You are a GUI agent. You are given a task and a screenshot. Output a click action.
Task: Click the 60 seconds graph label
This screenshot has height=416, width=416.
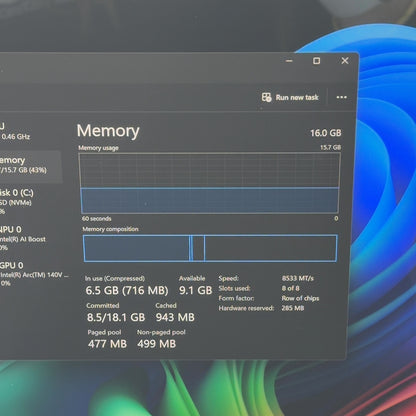point(97,219)
